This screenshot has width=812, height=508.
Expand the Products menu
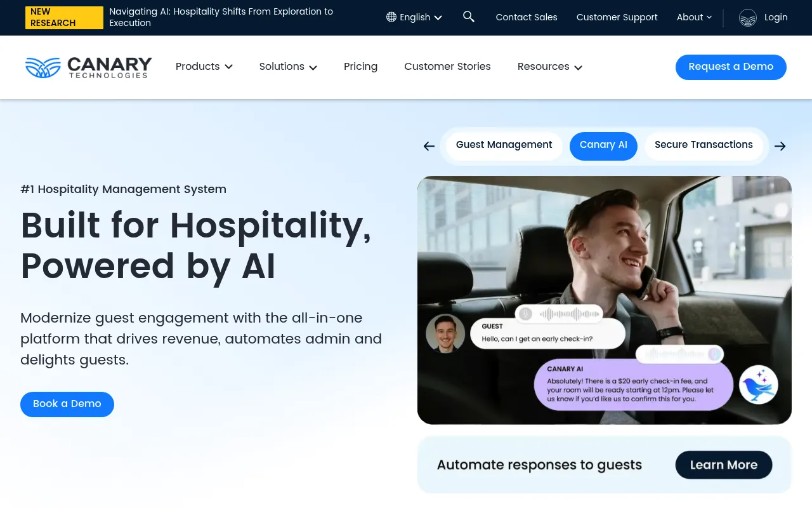tap(204, 67)
